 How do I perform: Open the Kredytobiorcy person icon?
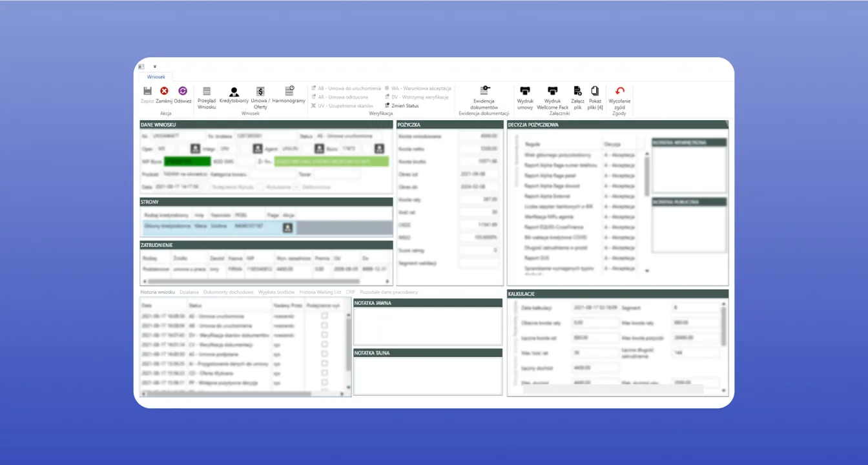pos(234,92)
